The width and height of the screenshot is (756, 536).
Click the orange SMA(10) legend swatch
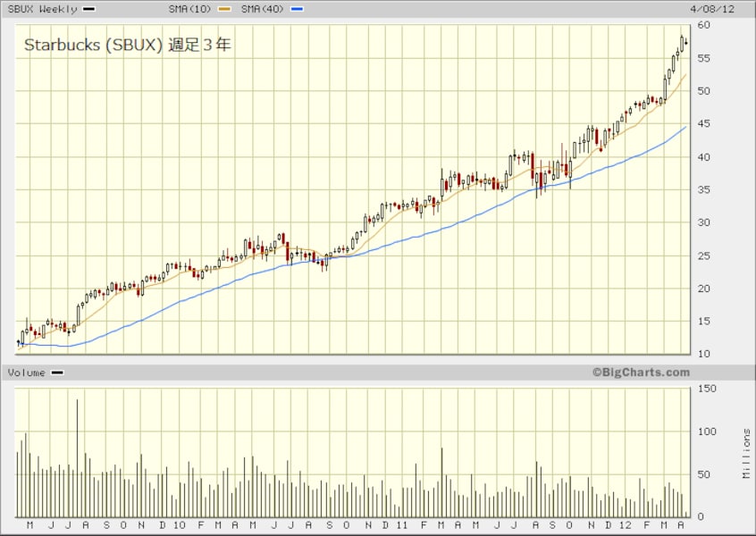[224, 9]
